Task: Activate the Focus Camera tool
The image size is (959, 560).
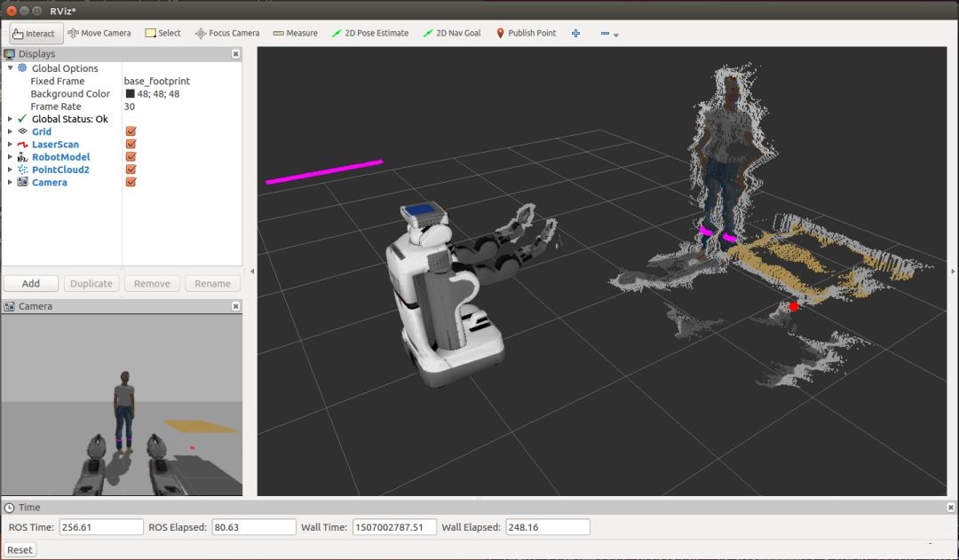Action: click(x=227, y=33)
